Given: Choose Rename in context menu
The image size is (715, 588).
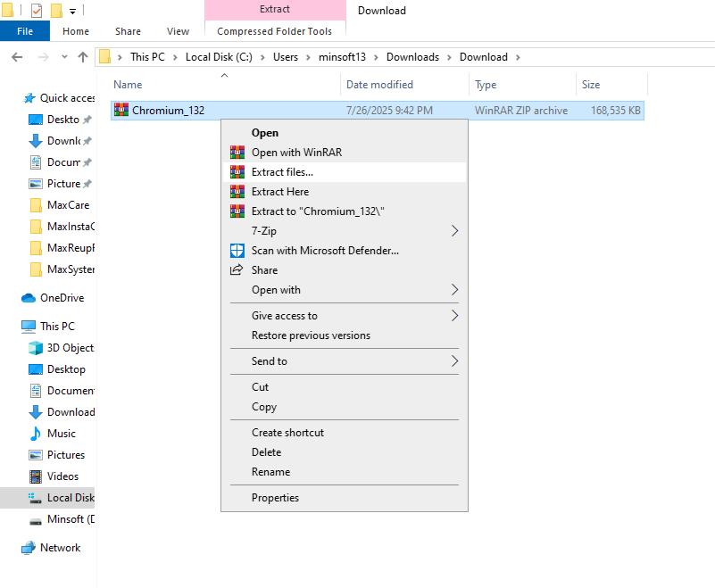Looking at the screenshot, I should [345, 472].
